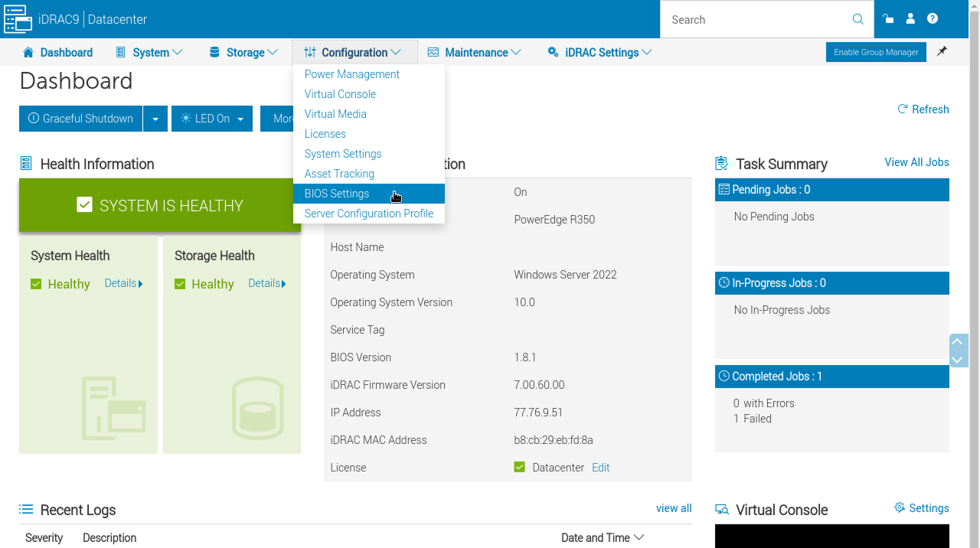The image size is (980, 548).
Task: Choose Virtual Media in the menu
Action: pos(369,114)
